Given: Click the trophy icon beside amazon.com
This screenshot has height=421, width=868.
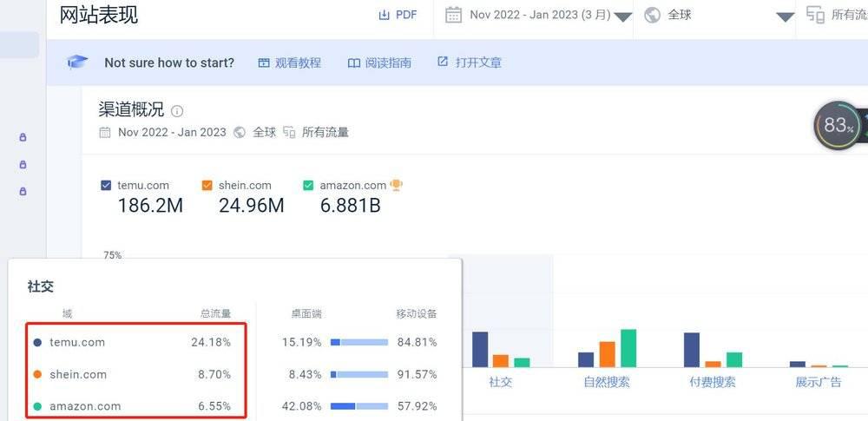Looking at the screenshot, I should coord(396,185).
